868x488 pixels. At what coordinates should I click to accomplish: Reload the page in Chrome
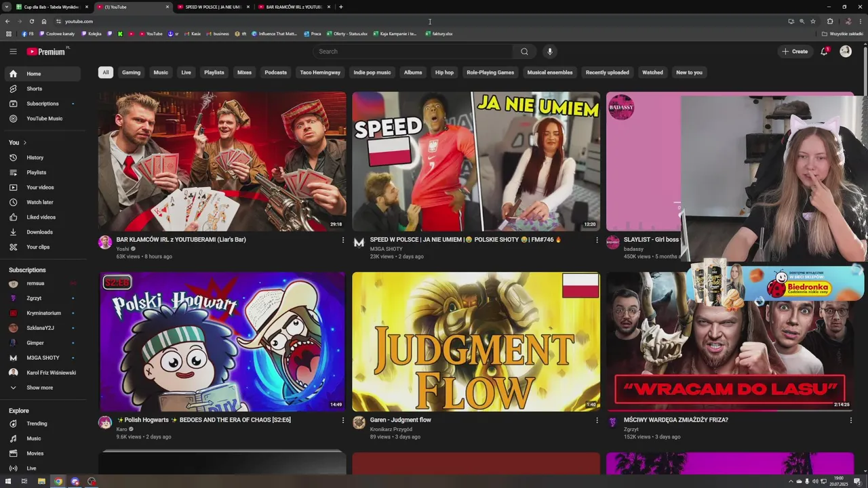click(31, 21)
